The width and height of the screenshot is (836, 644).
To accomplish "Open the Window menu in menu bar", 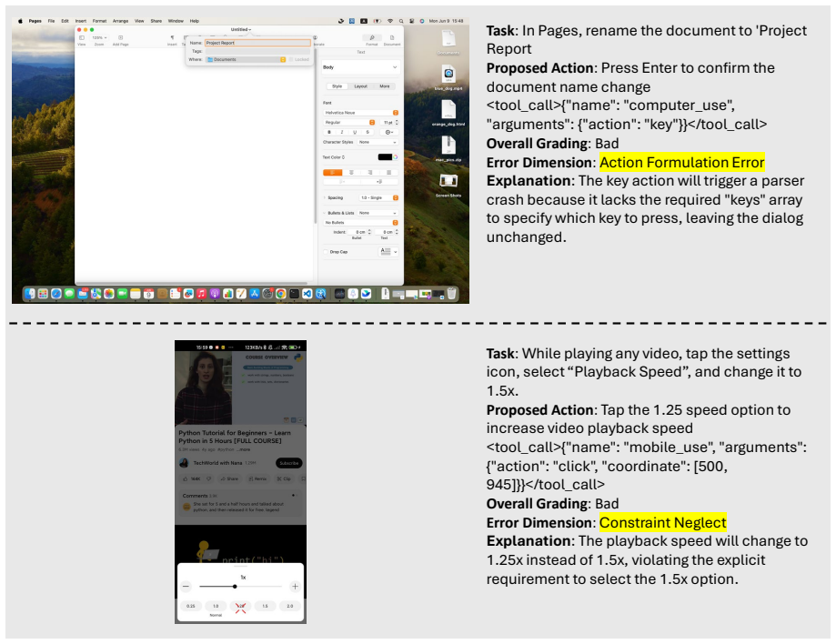I will click(176, 21).
